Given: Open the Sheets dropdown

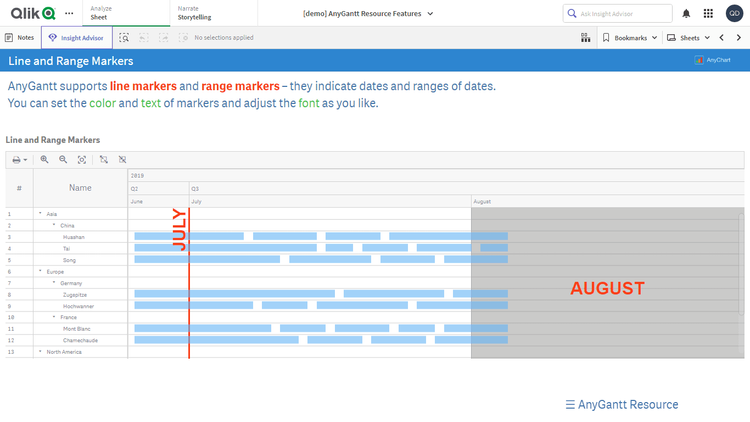Looking at the screenshot, I should coord(688,37).
